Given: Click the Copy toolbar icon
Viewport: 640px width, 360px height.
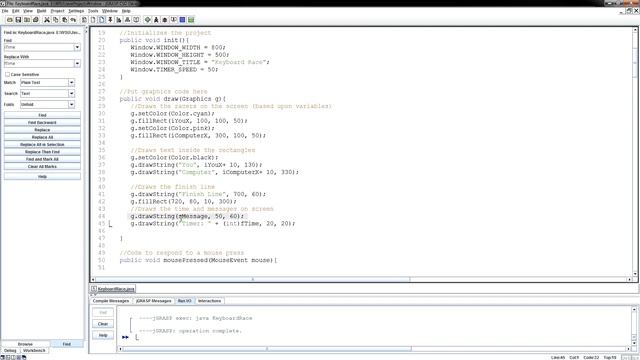Looking at the screenshot, I should tap(56, 20).
